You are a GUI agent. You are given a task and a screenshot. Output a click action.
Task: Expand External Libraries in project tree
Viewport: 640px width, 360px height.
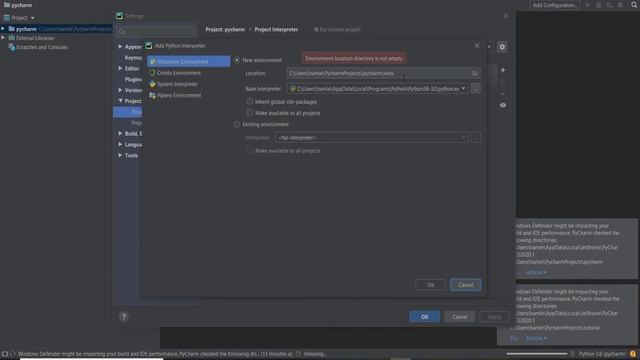click(x=3, y=38)
